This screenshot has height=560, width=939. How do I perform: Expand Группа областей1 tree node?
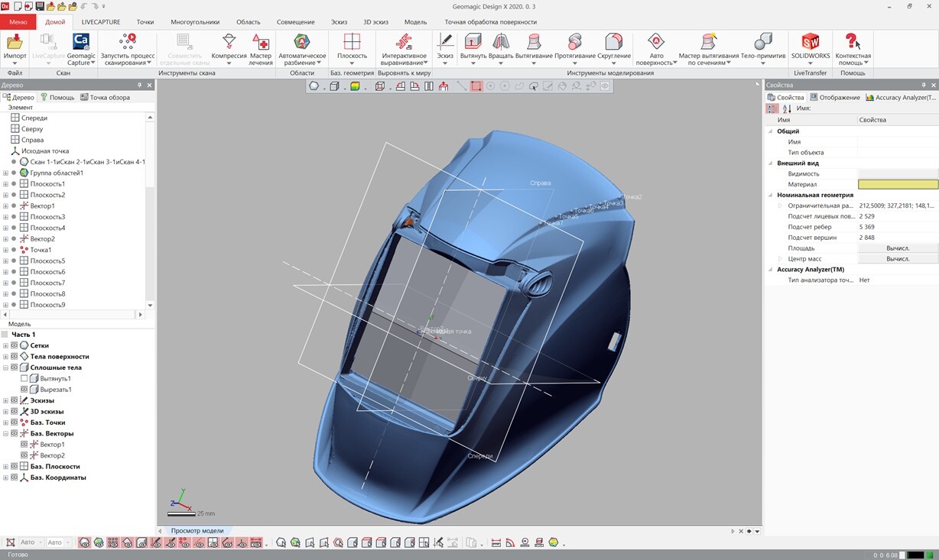(5, 173)
